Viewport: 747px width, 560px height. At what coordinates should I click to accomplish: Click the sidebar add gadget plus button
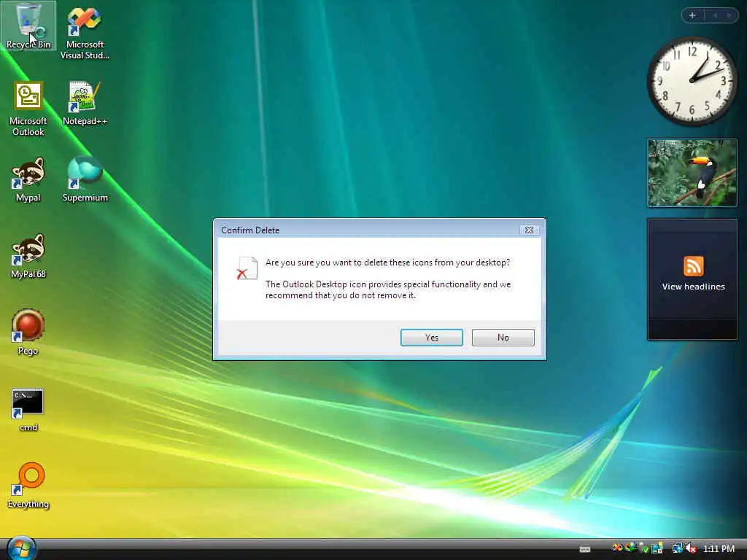pyautogui.click(x=692, y=15)
